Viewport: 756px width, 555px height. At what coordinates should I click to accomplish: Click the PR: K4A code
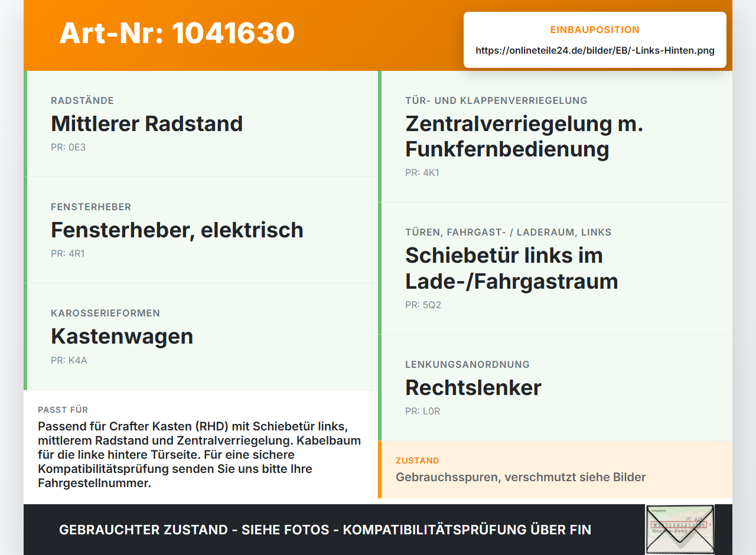69,360
